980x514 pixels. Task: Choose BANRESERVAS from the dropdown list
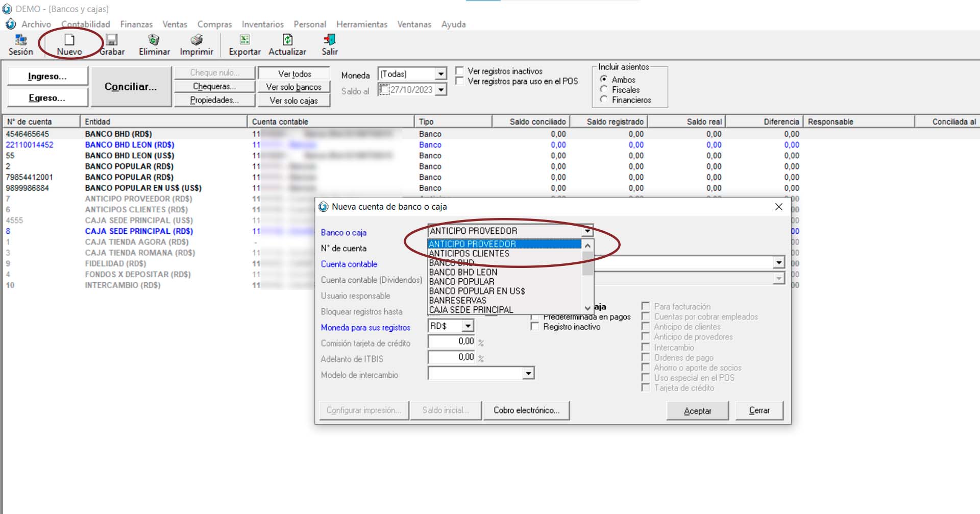click(x=504, y=301)
